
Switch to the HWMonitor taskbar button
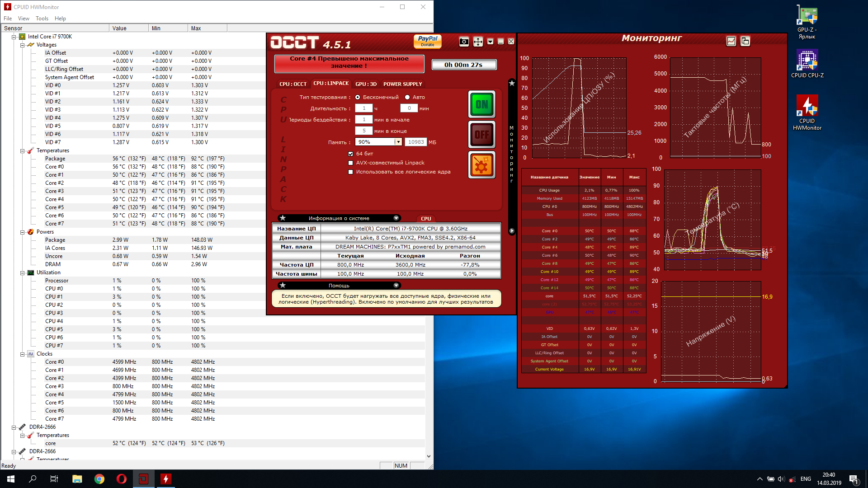[165, 479]
